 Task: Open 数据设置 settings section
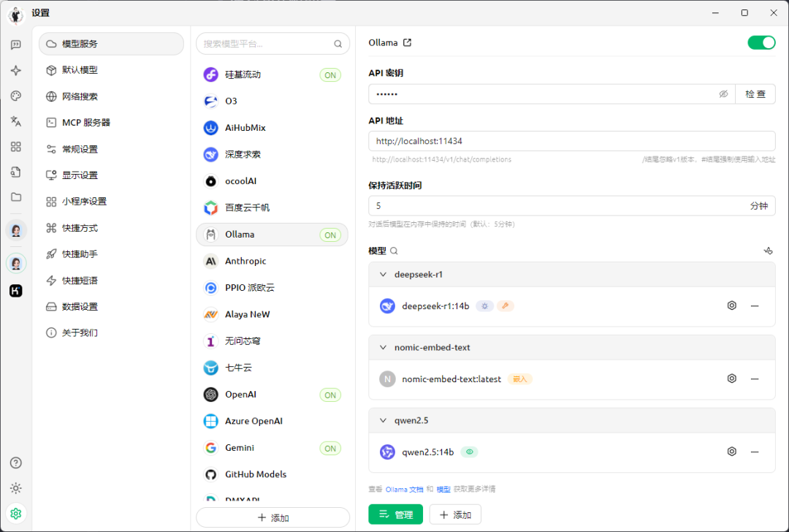(111, 306)
